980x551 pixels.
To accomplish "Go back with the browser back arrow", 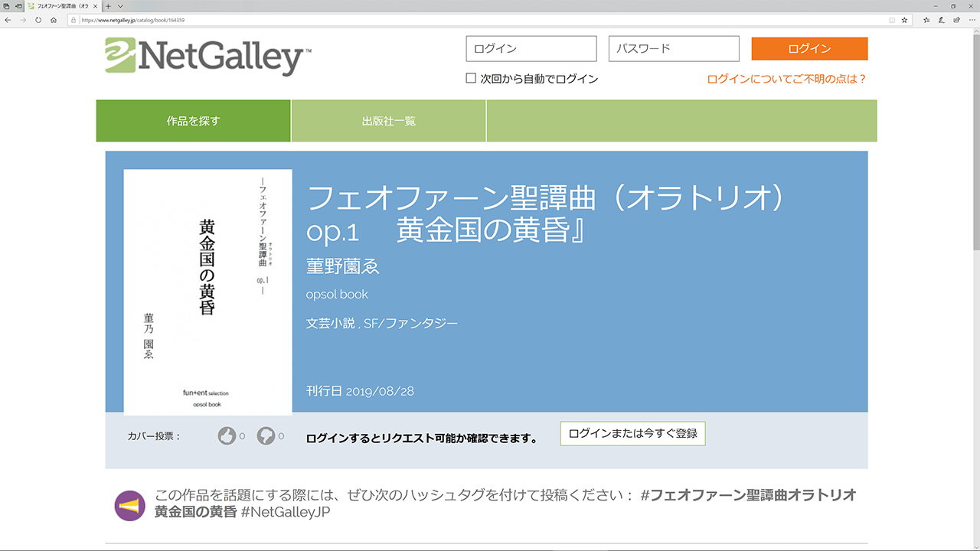I will [8, 20].
